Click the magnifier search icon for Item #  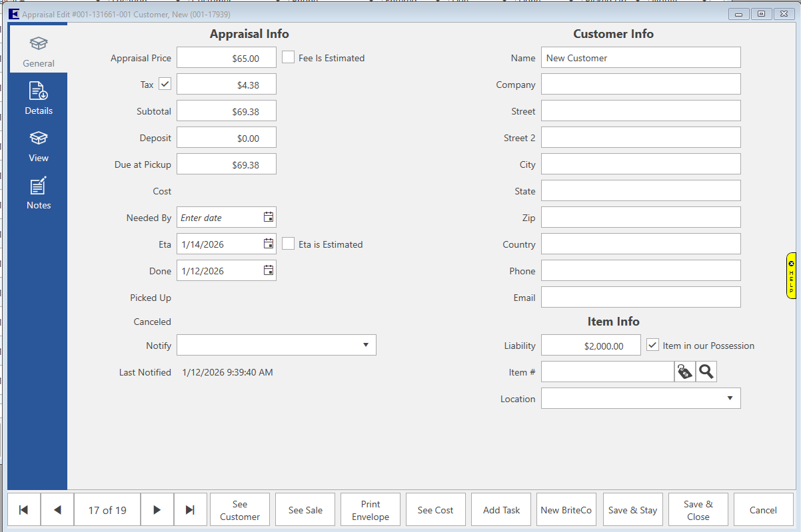click(706, 372)
